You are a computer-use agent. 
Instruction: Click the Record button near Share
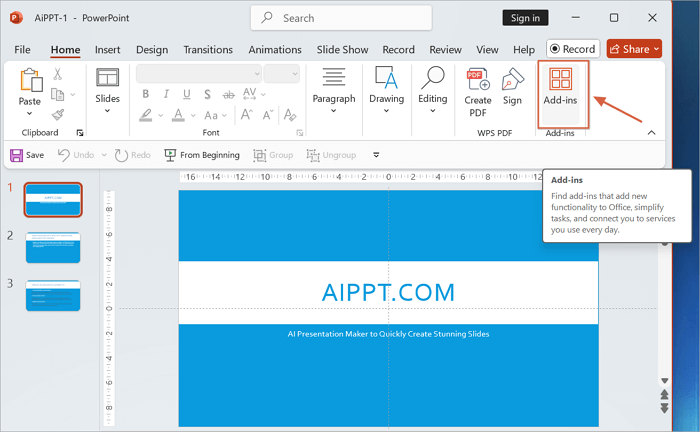pos(573,49)
